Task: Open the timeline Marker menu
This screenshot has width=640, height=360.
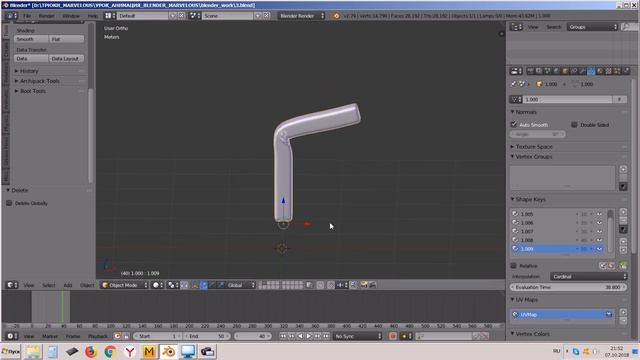Action: coord(50,336)
